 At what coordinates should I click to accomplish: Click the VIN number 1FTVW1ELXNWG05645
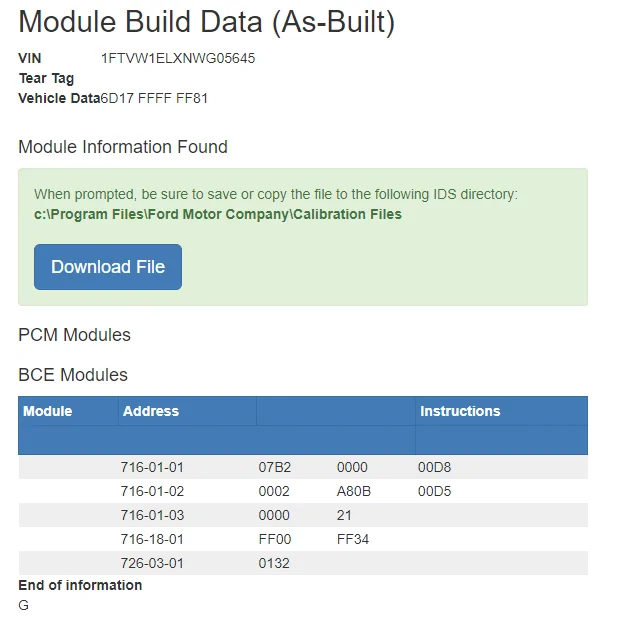[178, 58]
